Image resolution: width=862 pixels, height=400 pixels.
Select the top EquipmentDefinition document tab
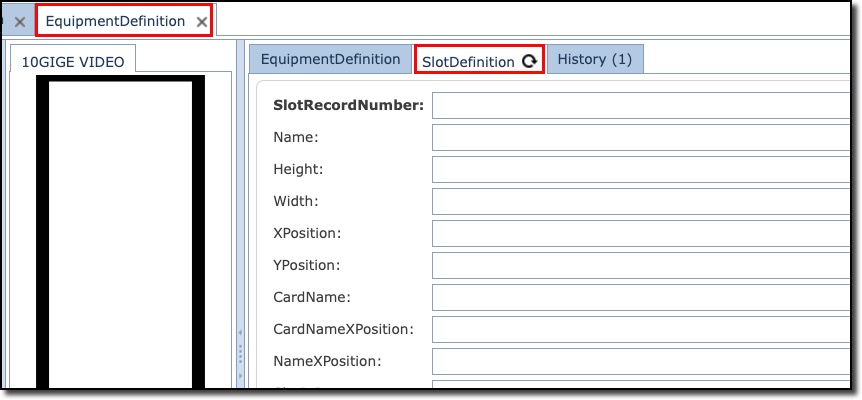[x=115, y=21]
